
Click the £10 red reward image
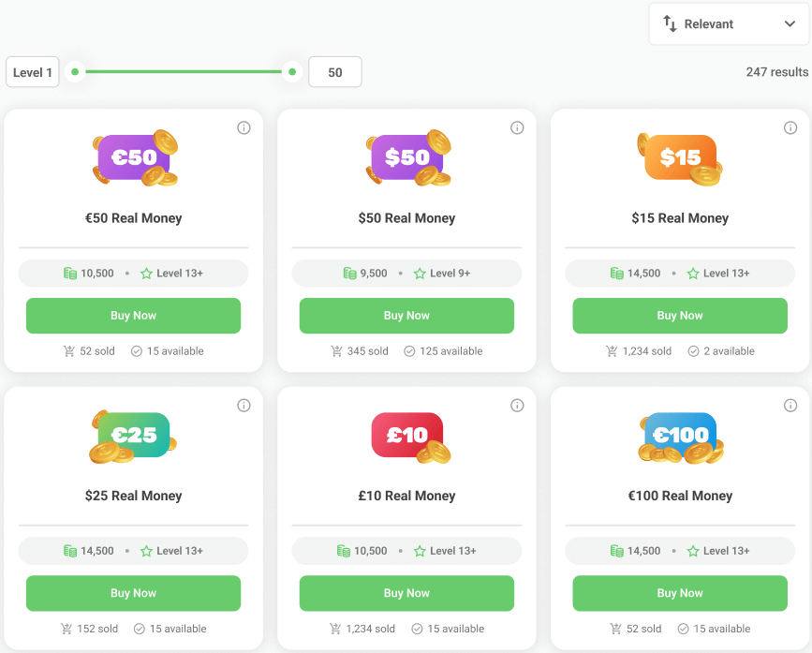[408, 436]
